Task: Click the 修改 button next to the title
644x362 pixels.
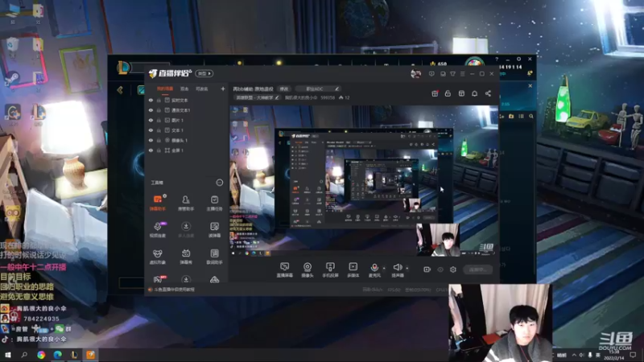Action: click(x=284, y=88)
